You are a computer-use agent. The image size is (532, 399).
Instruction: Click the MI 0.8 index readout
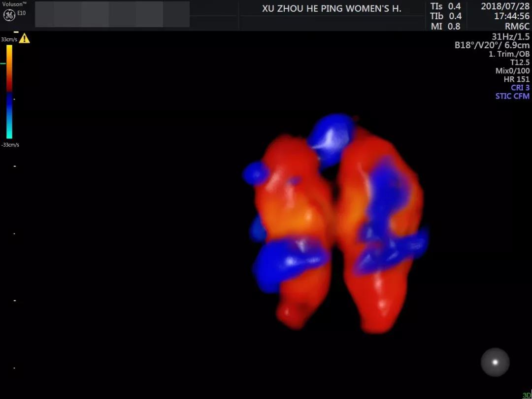[x=445, y=27]
